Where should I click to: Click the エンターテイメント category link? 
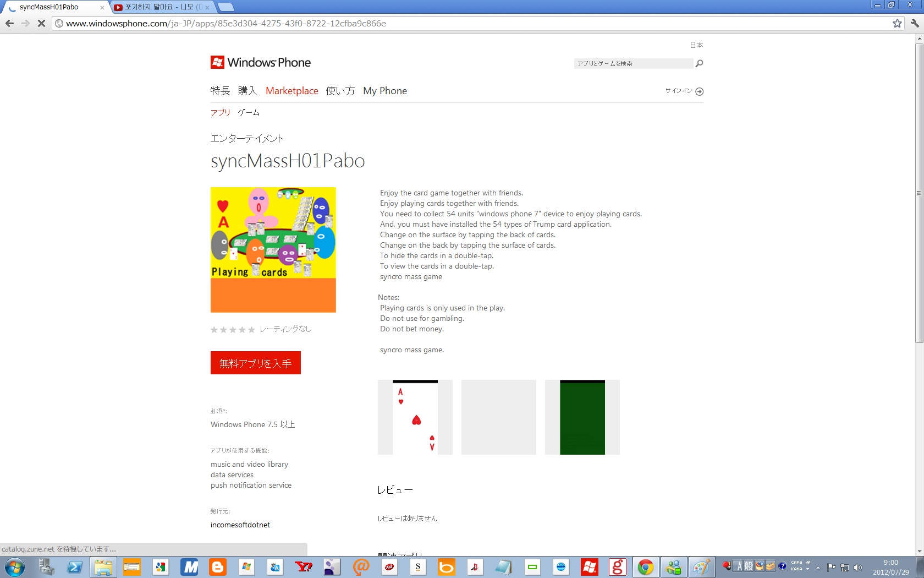[x=247, y=138]
